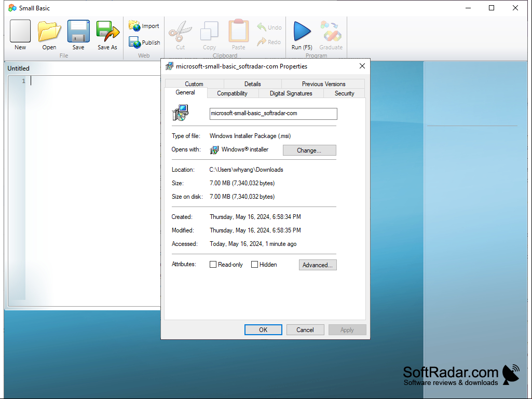Click the value next to 'Size on disk:'
Image resolution: width=532 pixels, height=399 pixels.
pos(242,197)
